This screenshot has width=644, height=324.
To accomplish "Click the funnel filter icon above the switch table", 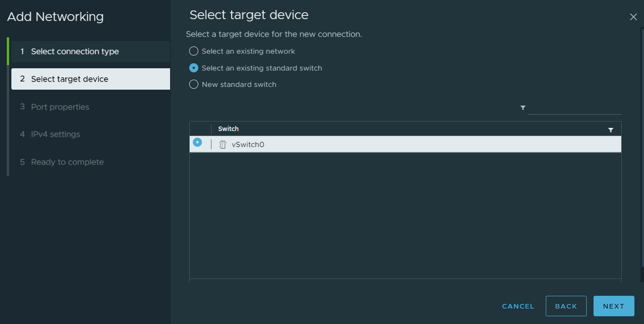I will click(x=523, y=108).
